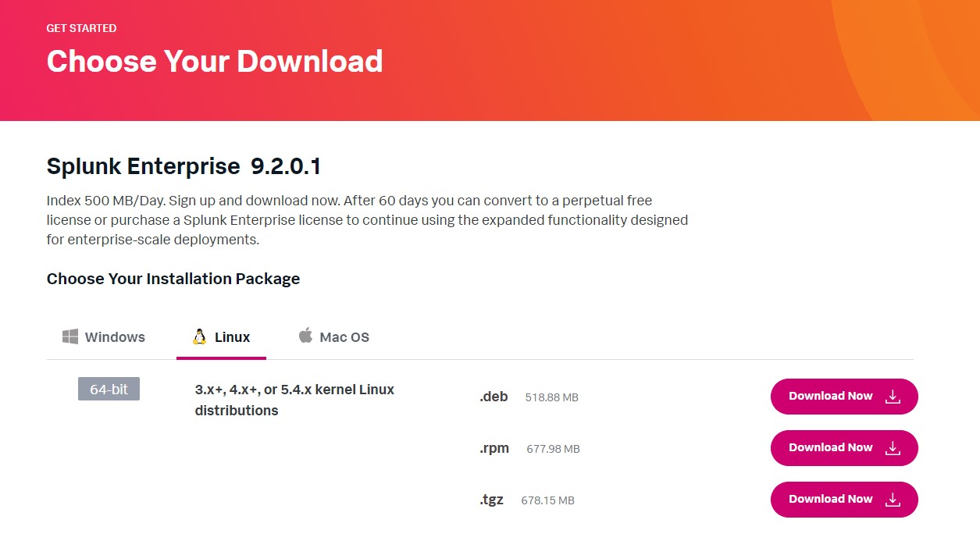Click the 64-bit badge
980x541 pixels.
tap(109, 389)
